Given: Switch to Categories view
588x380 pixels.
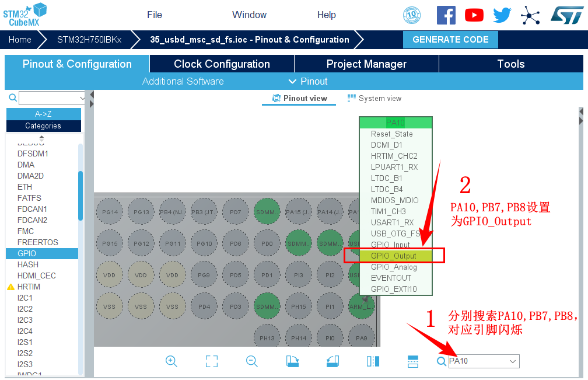Looking at the screenshot, I should point(43,125).
